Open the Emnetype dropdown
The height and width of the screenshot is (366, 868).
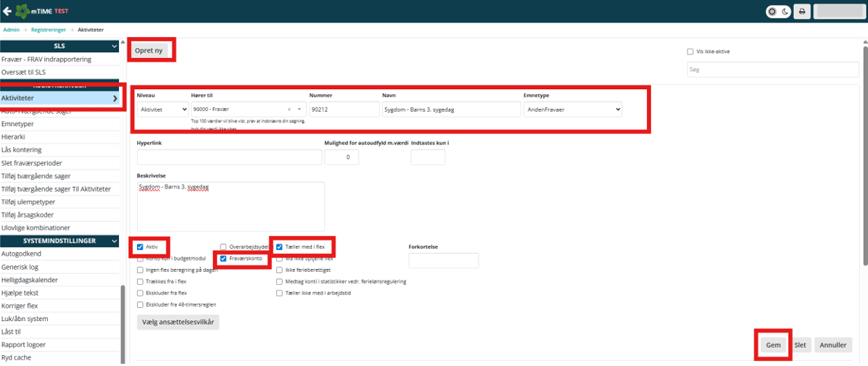point(572,109)
